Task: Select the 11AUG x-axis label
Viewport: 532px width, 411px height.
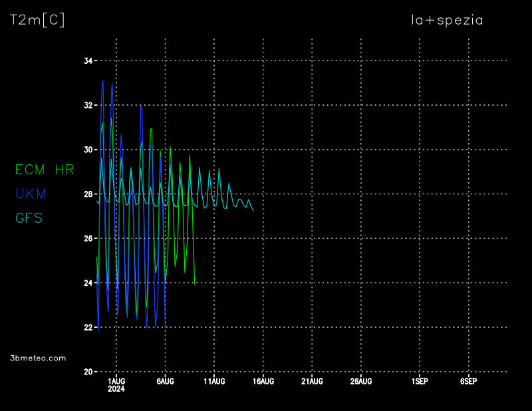Action: [214, 381]
